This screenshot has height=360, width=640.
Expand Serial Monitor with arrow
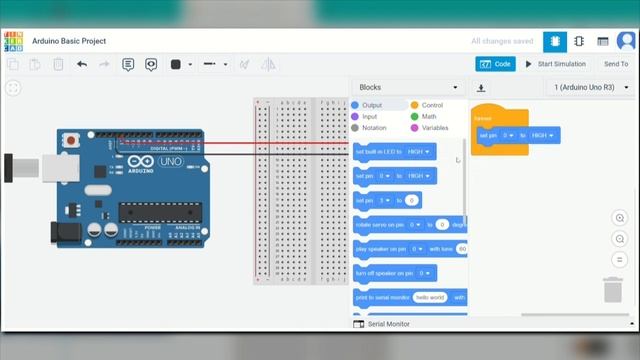point(632,324)
